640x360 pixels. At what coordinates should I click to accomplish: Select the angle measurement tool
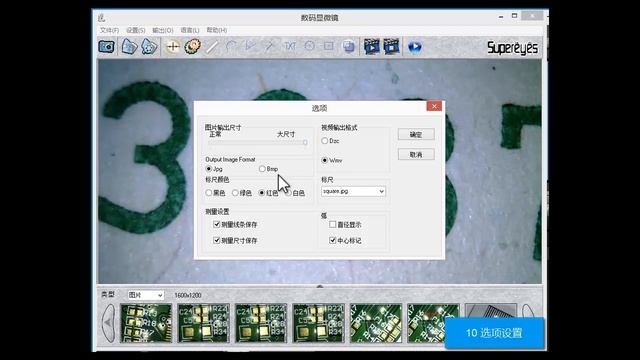pyautogui.click(x=251, y=47)
